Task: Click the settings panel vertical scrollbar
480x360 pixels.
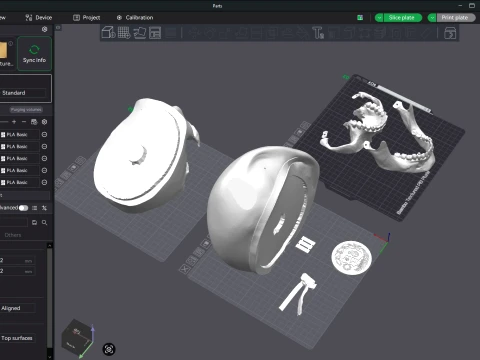Action: [50, 298]
